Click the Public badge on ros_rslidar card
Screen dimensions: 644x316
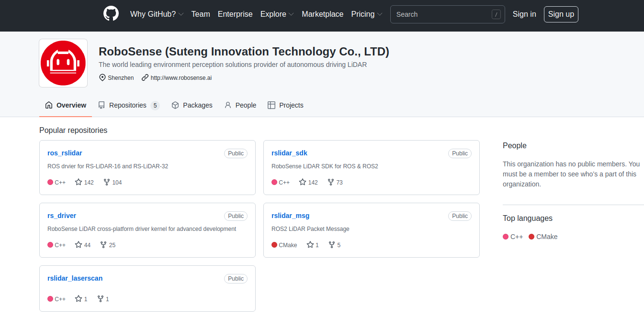coord(236,153)
